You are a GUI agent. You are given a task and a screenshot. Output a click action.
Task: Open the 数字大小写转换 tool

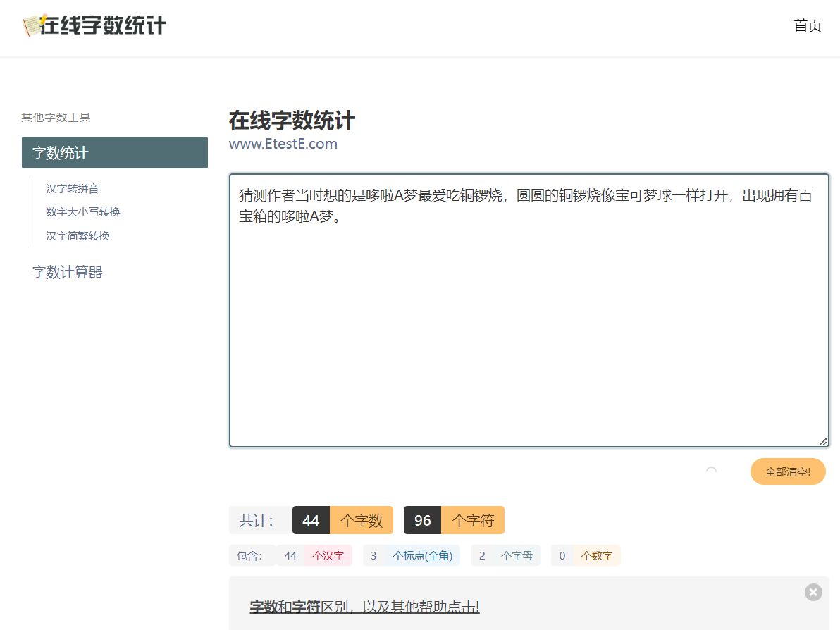[83, 212]
